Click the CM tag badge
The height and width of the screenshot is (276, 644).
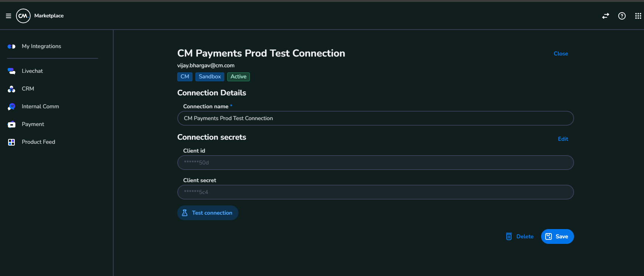click(x=185, y=76)
